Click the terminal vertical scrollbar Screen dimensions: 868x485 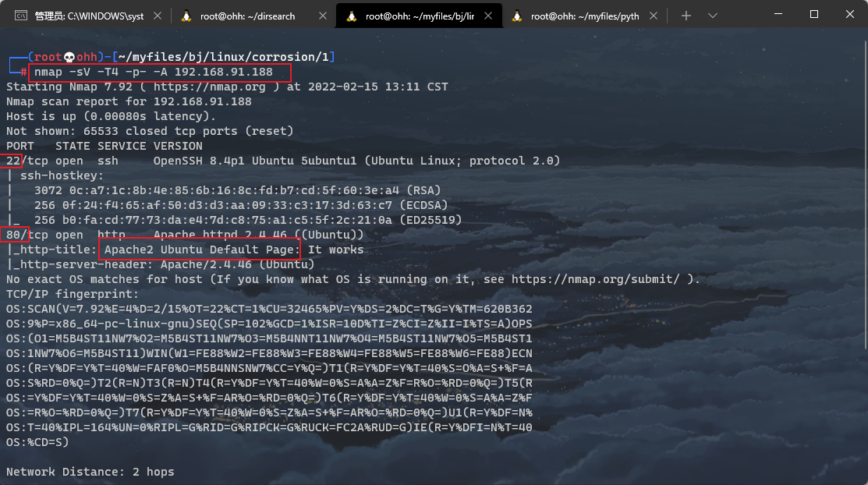pyautogui.click(x=865, y=194)
